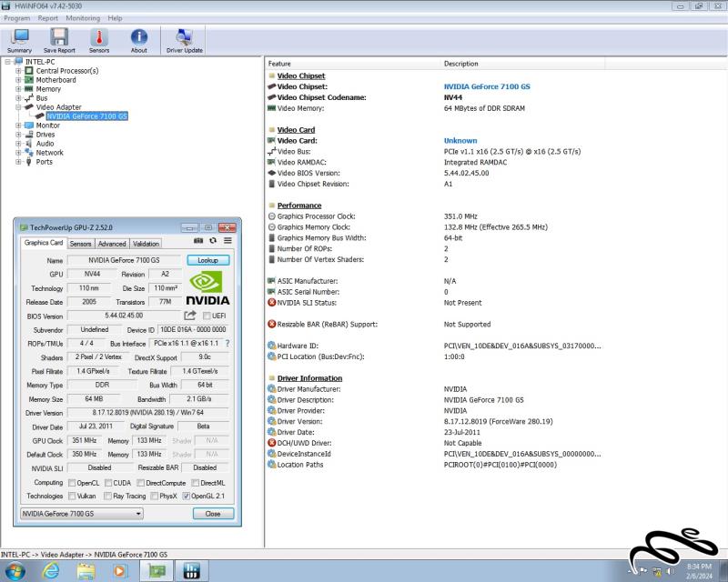Viewport: 728px width, 582px height.
Task: Toggle the CUDA checkbox
Action: (108, 483)
